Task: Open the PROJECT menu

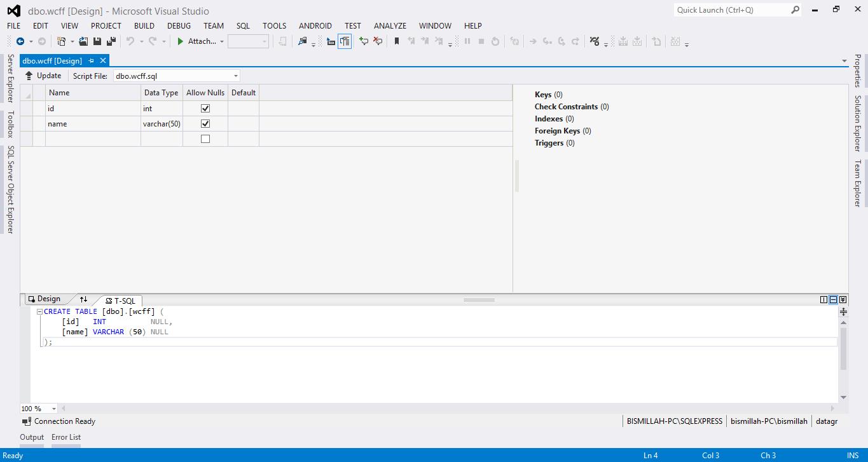Action: coord(106,25)
